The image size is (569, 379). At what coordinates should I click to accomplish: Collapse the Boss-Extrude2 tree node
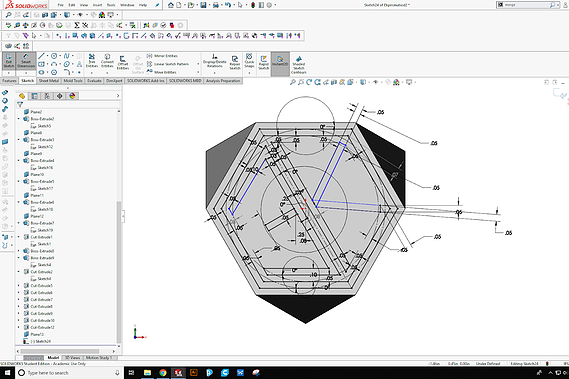(x=19, y=119)
